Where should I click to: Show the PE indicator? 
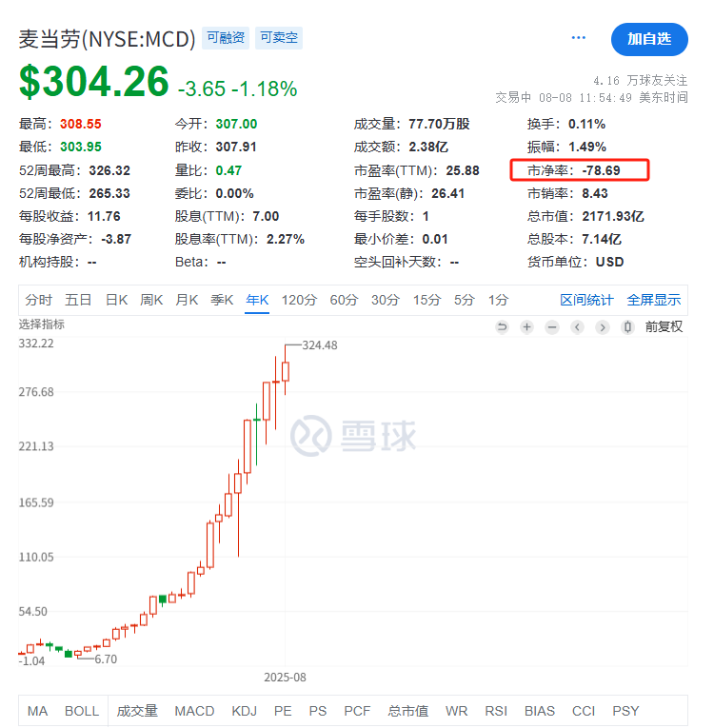pos(283,711)
